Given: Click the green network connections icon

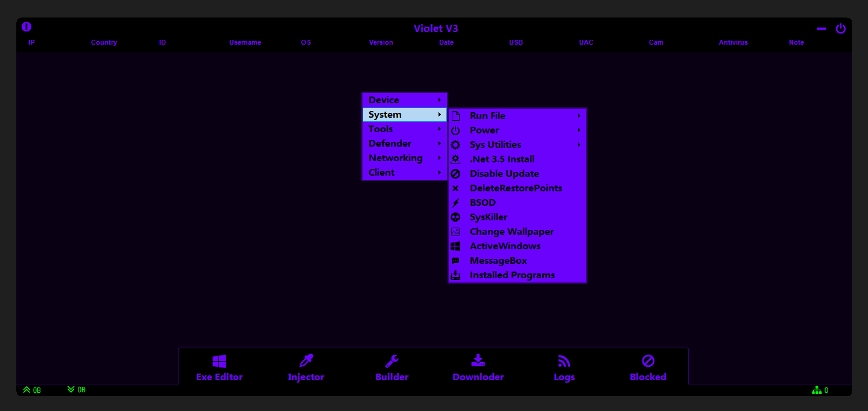Looking at the screenshot, I should 817,390.
